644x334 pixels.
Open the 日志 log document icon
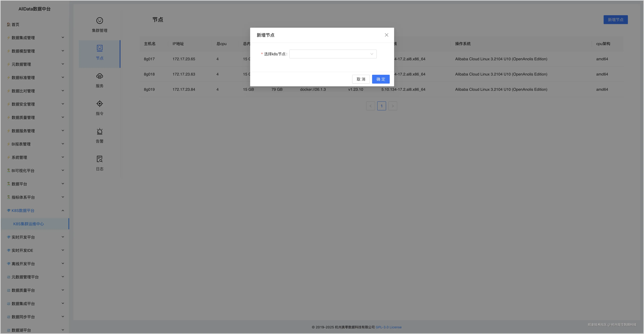[100, 159]
